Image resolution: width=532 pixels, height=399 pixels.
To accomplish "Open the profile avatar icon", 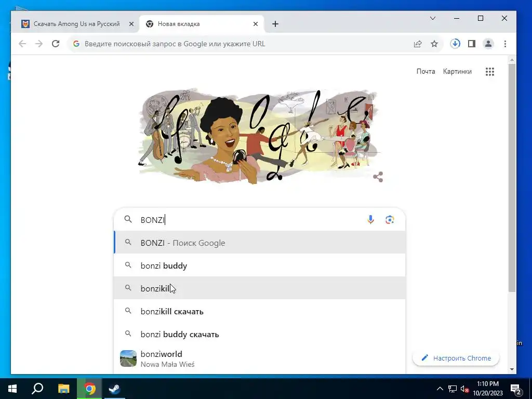I will (x=488, y=44).
